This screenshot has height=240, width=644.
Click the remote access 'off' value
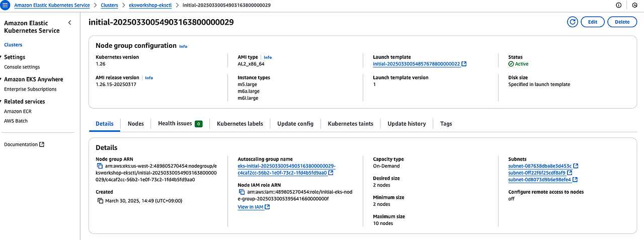(x=512, y=199)
